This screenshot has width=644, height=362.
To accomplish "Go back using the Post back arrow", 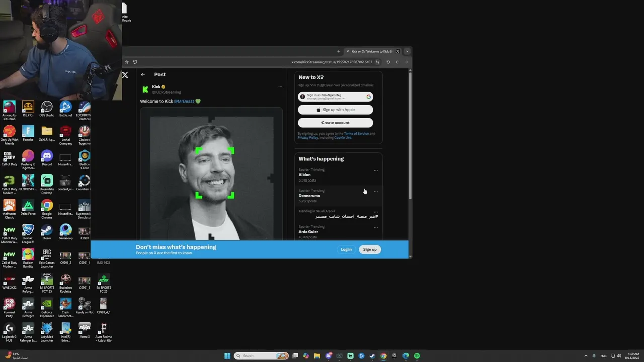I will (x=143, y=74).
